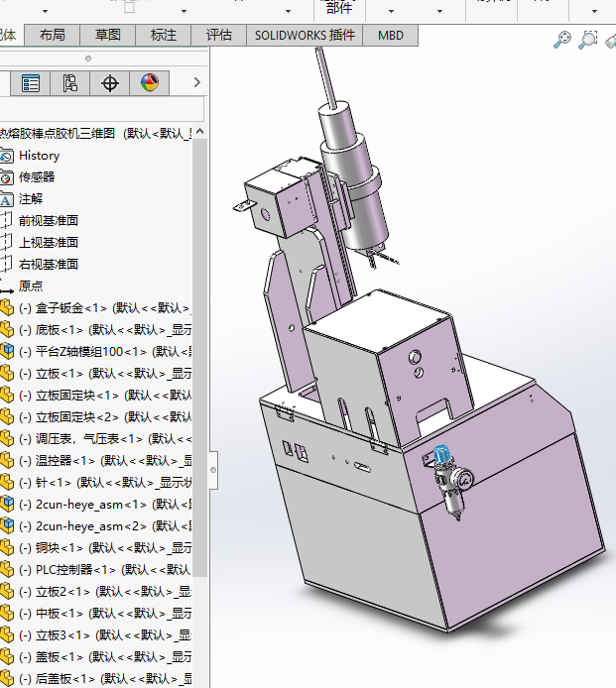The height and width of the screenshot is (688, 616).
Task: Select the 2cun-heye_asm<1> subassembly
Action: pyautogui.click(x=105, y=505)
